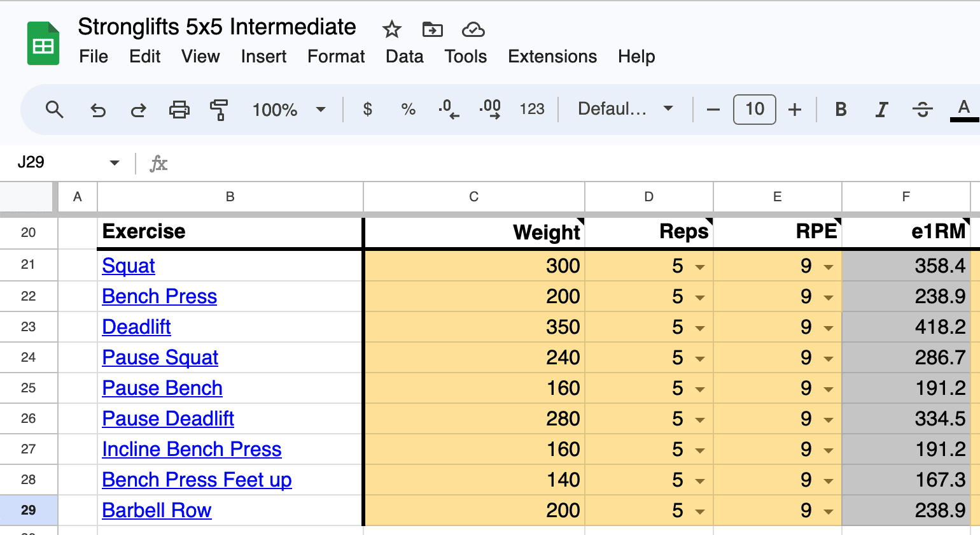Open RPE dropdown for Bench Press row
980x535 pixels.
click(829, 297)
